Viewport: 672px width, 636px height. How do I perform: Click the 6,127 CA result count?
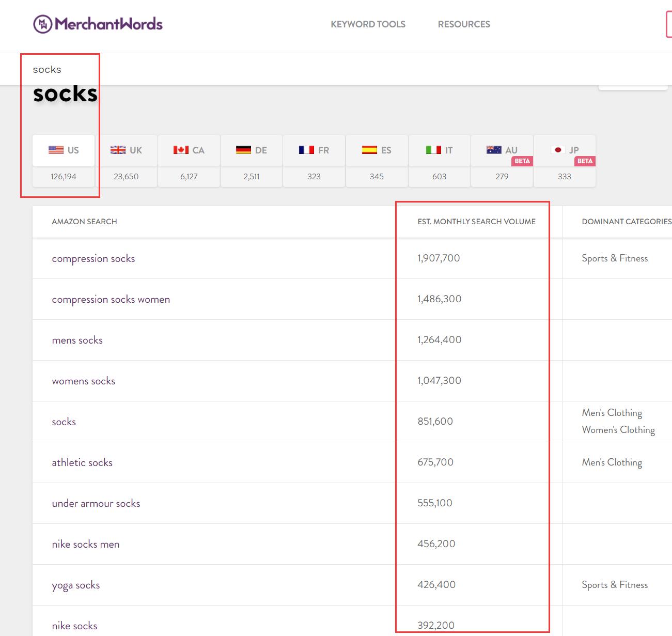[189, 177]
